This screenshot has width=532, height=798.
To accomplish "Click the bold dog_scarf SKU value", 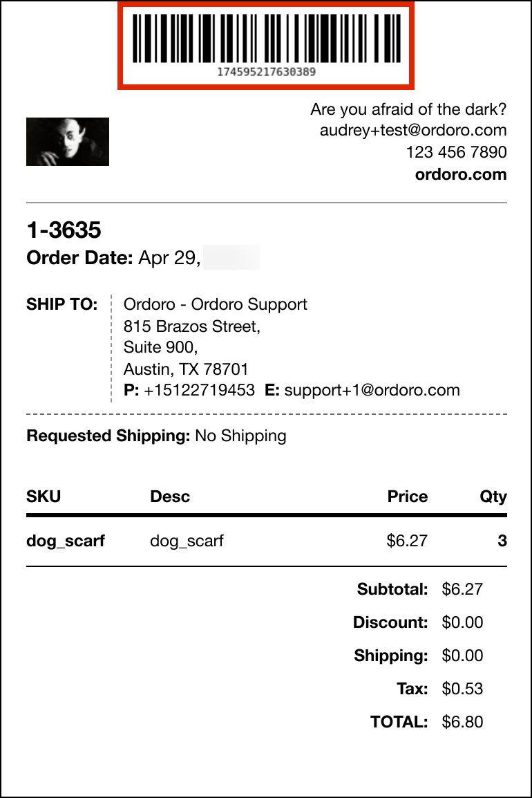I will pyautogui.click(x=66, y=541).
